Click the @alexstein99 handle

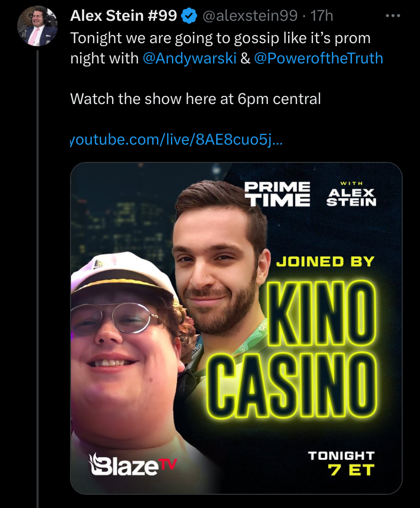[250, 16]
